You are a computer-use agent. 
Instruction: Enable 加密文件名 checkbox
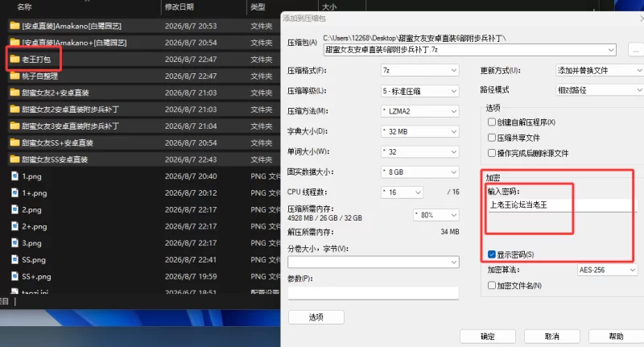(x=492, y=285)
